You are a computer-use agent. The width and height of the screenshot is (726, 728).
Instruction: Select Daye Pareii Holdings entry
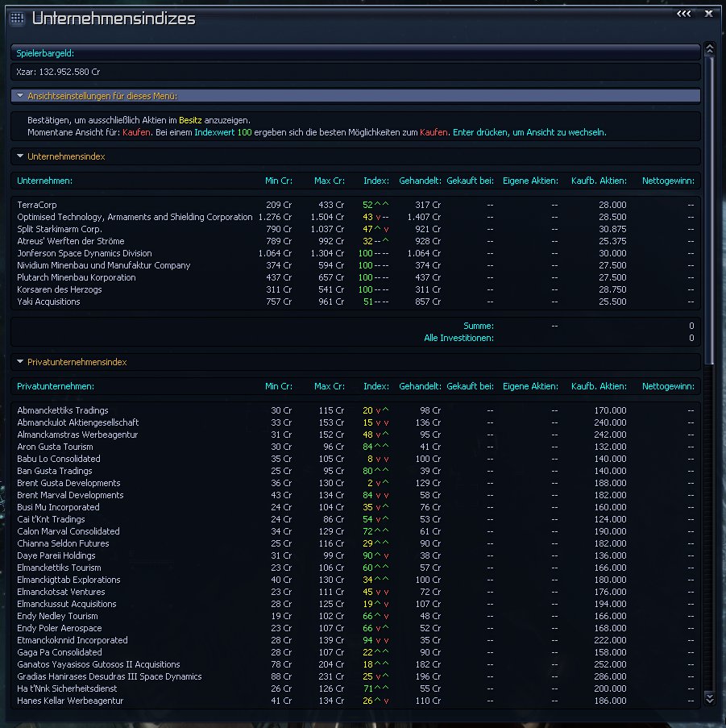(x=56, y=555)
